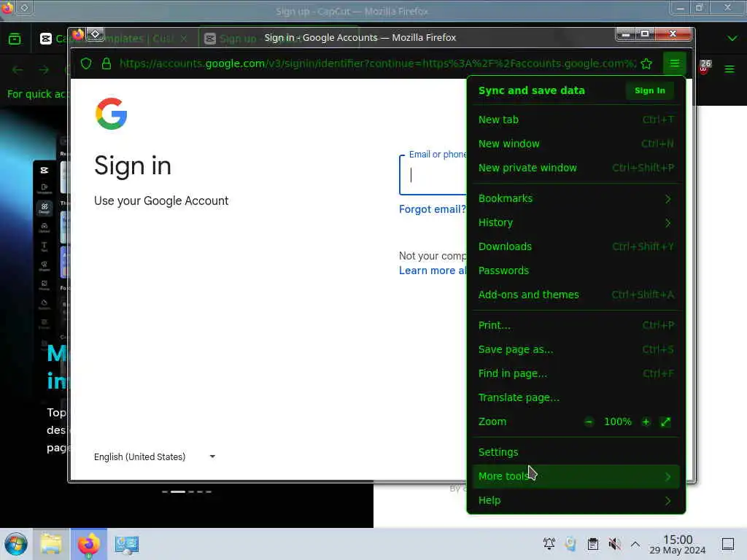This screenshot has height=560, width=747.
Task: Click the padlock site security icon
Action: tap(107, 63)
